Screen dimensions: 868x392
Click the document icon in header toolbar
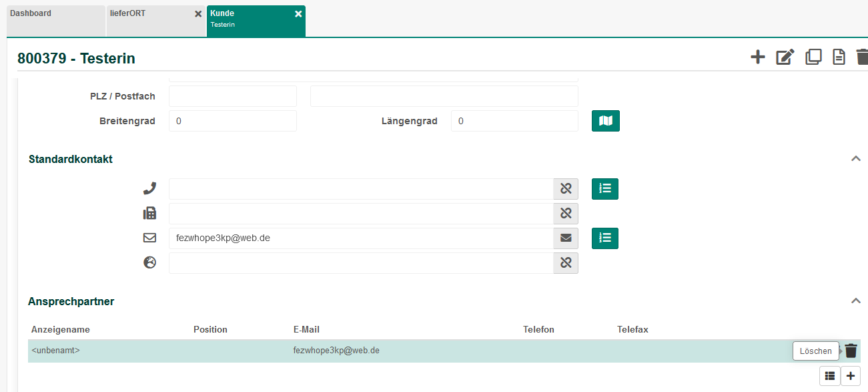click(839, 57)
